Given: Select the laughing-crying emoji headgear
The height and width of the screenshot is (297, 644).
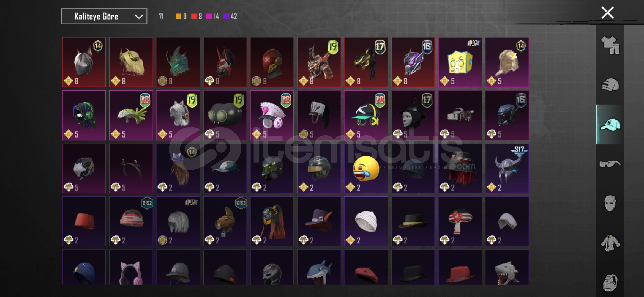Looking at the screenshot, I should (366, 168).
